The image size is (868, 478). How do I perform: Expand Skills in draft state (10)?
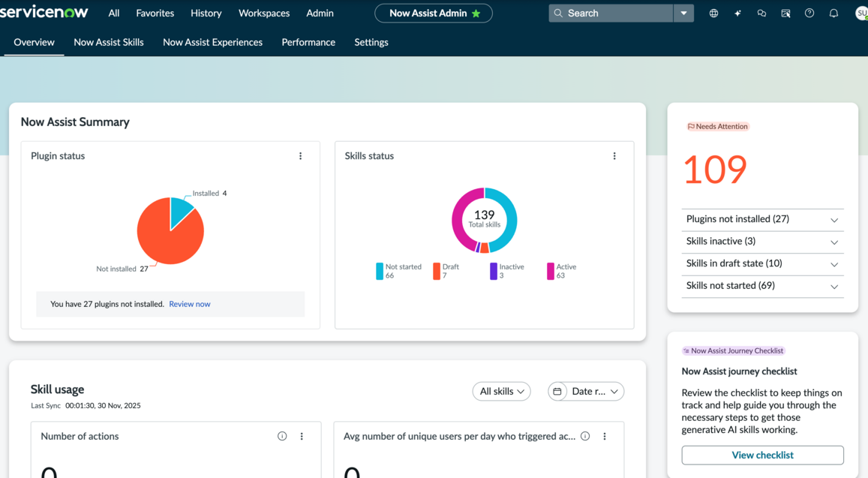click(762, 263)
